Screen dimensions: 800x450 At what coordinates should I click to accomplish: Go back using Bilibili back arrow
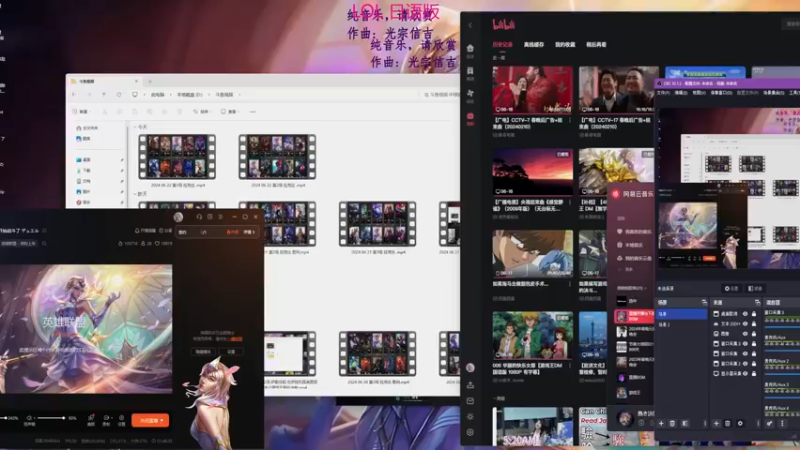pyautogui.click(x=470, y=25)
